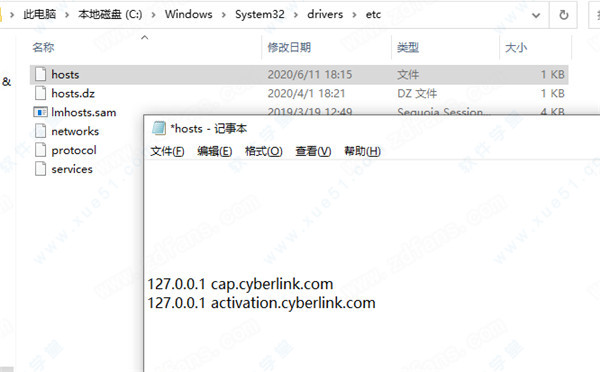The image size is (600, 372).
Task: Click the hosts file icon
Action: (40, 74)
